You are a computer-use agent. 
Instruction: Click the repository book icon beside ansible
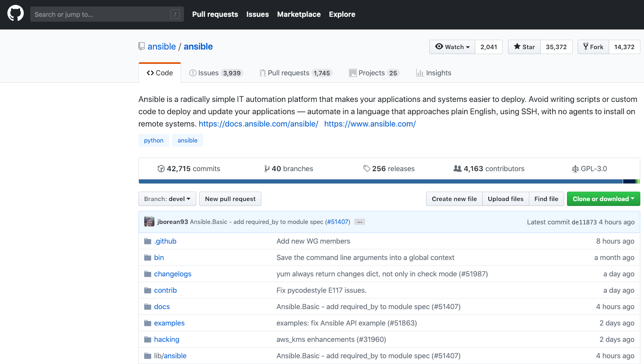click(141, 46)
